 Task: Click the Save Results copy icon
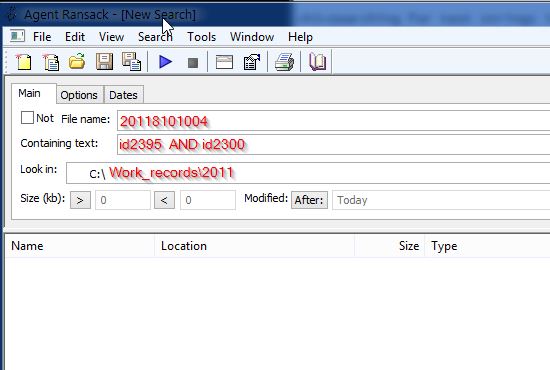click(x=131, y=62)
